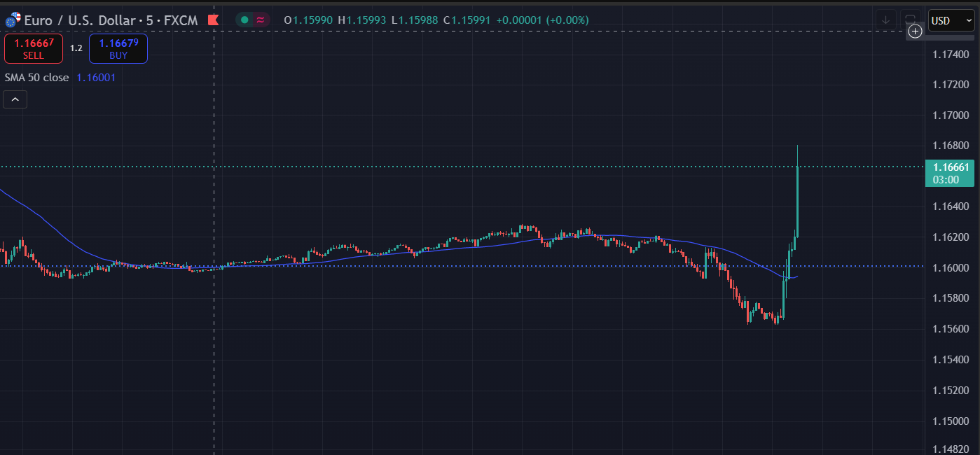Click the 1.17000 price scale label
Viewport: 980px width, 455px height.
pyautogui.click(x=951, y=115)
